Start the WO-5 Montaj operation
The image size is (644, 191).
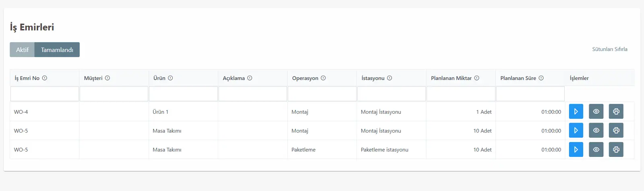[576, 130]
